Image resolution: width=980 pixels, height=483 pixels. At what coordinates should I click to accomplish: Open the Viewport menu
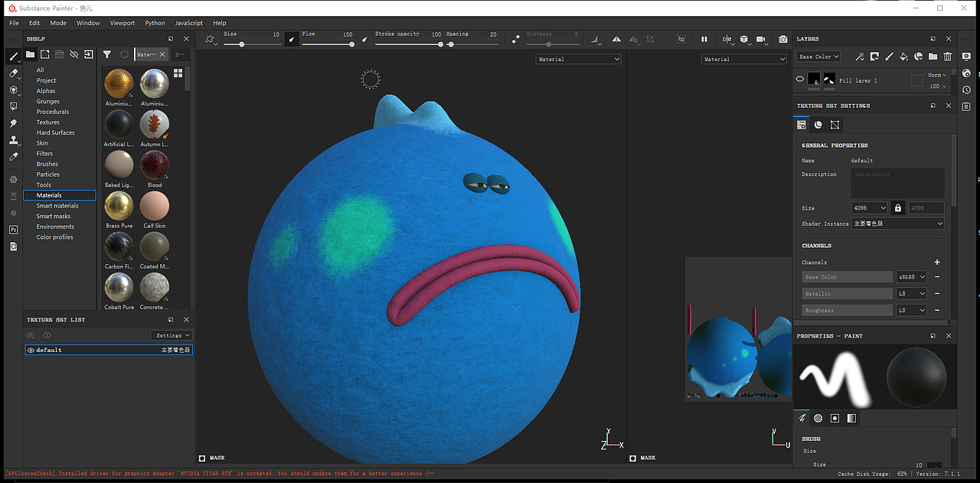click(x=122, y=23)
